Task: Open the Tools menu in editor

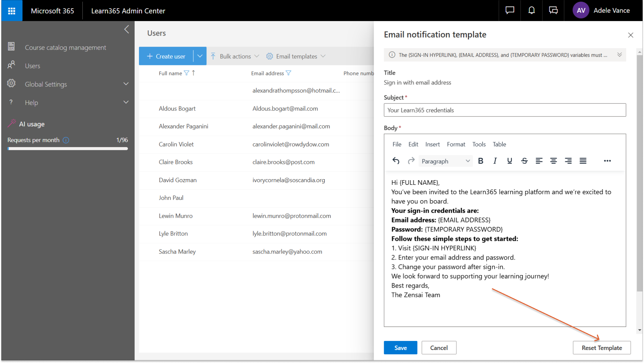Action: pyautogui.click(x=479, y=144)
